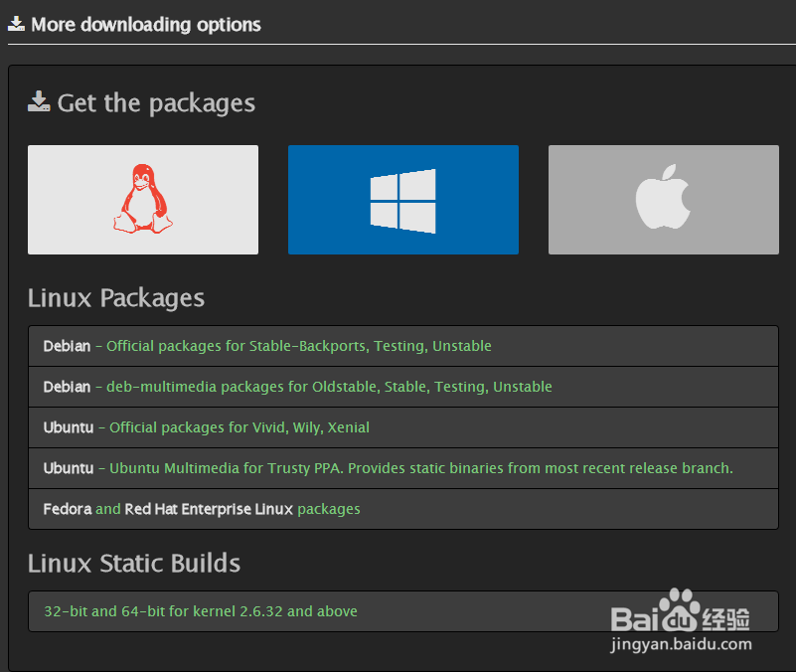This screenshot has width=796, height=672.
Task: Click the download icon beside More downloading options
Action: (16, 24)
